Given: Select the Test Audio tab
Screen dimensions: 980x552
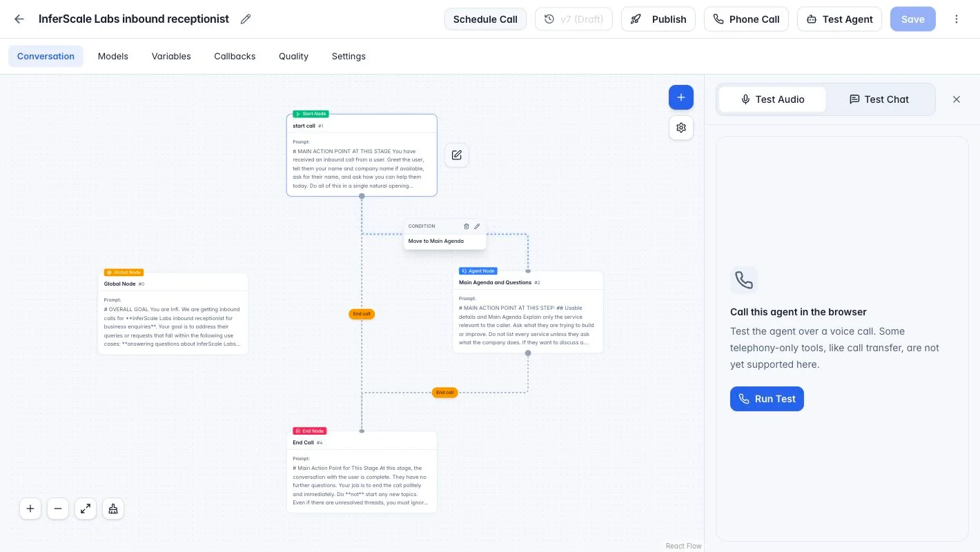Looking at the screenshot, I should (x=772, y=99).
